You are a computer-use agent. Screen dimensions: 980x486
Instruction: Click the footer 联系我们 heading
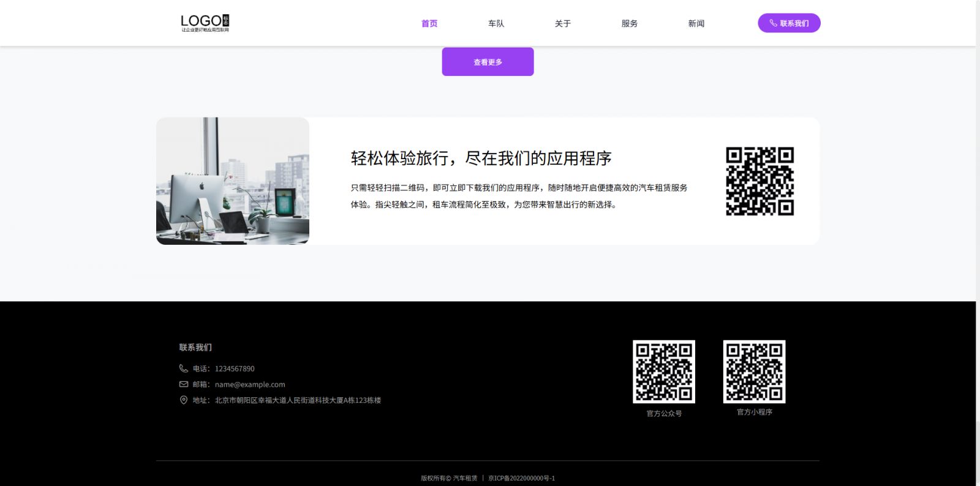tap(195, 347)
